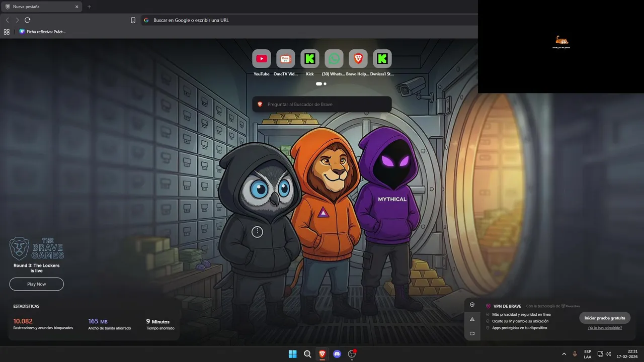Click the microphone icon in system tray
Viewport: 644px width, 362px height.
pos(575,354)
